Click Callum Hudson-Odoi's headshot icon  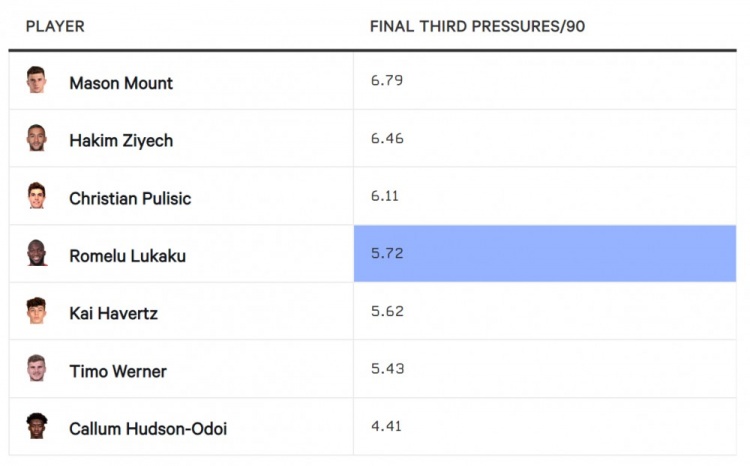36,426
